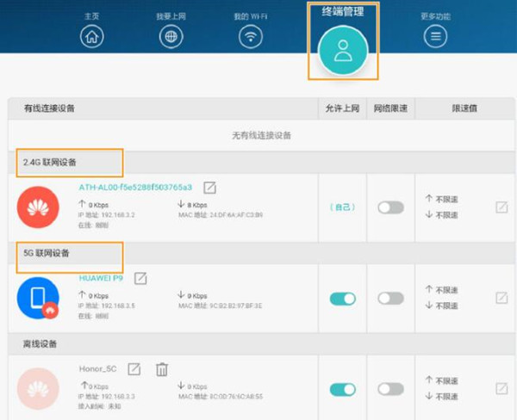Click IP address 192.168.3.5
The image size is (517, 420).
point(107,306)
